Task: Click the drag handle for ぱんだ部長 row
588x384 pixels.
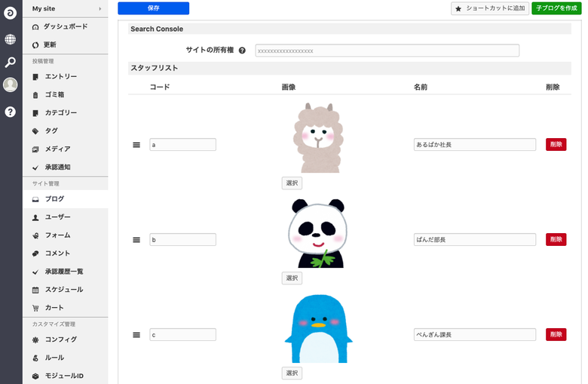Action: point(136,240)
